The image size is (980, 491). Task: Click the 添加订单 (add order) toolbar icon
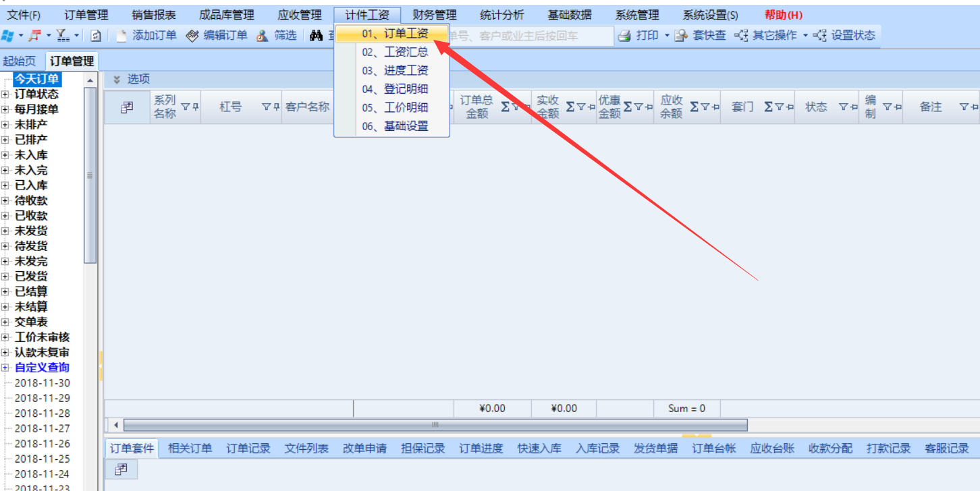pyautogui.click(x=121, y=36)
